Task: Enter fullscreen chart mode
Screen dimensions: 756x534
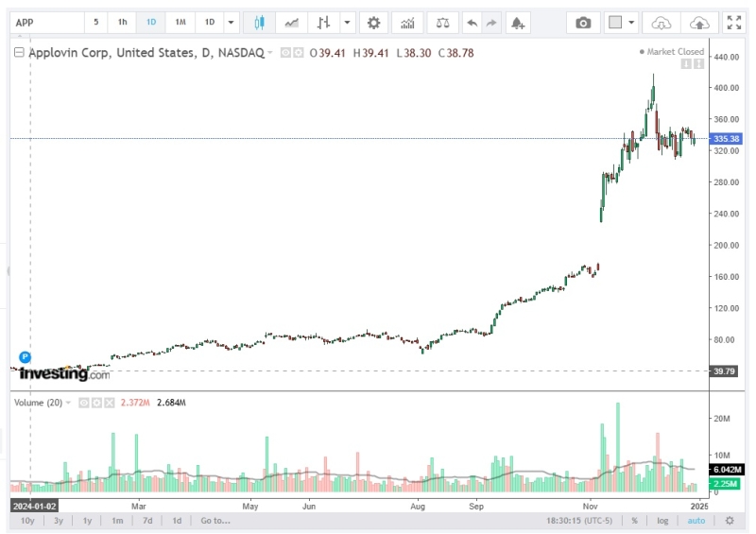Action: click(x=734, y=23)
